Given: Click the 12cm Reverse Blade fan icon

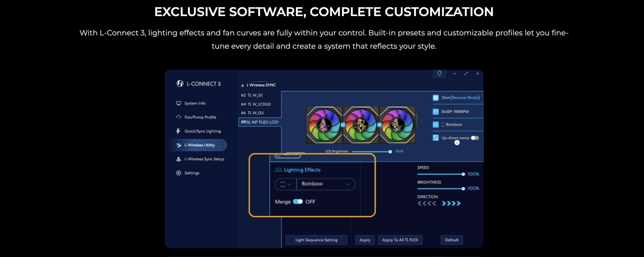Looking at the screenshot, I should pyautogui.click(x=436, y=98).
